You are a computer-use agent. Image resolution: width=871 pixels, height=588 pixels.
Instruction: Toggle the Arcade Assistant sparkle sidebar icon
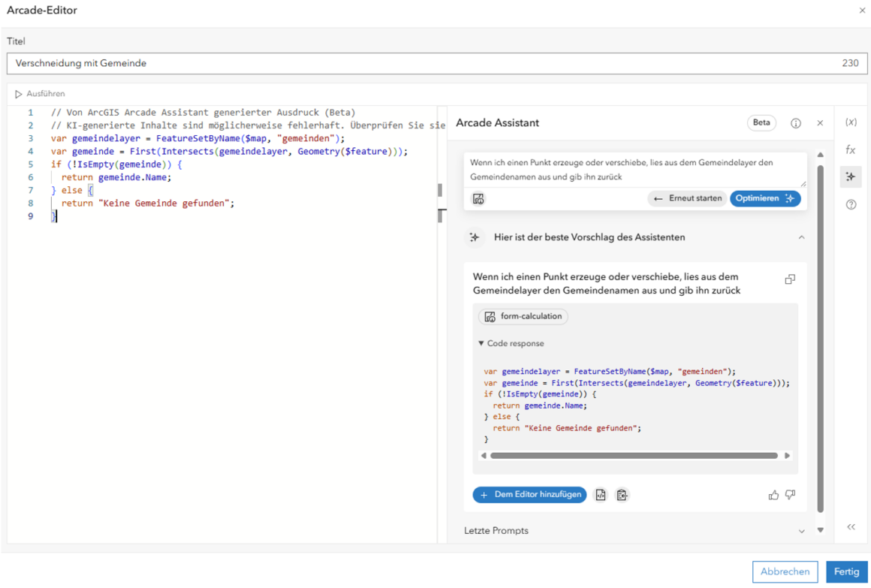click(x=851, y=176)
